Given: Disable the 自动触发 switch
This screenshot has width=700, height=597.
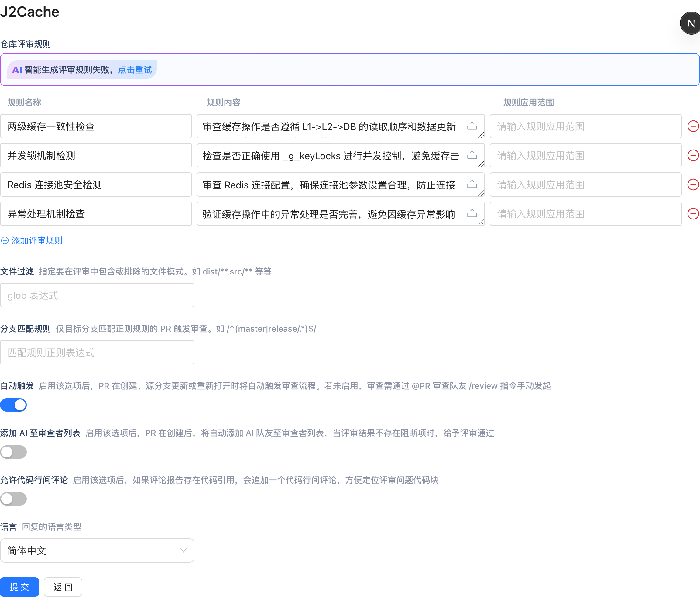Looking at the screenshot, I should coord(13,405).
